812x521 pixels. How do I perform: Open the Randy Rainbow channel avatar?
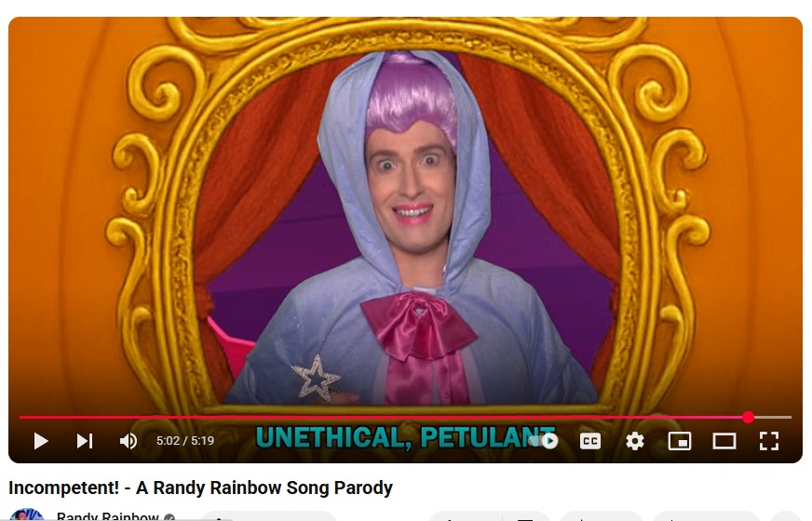click(x=27, y=514)
